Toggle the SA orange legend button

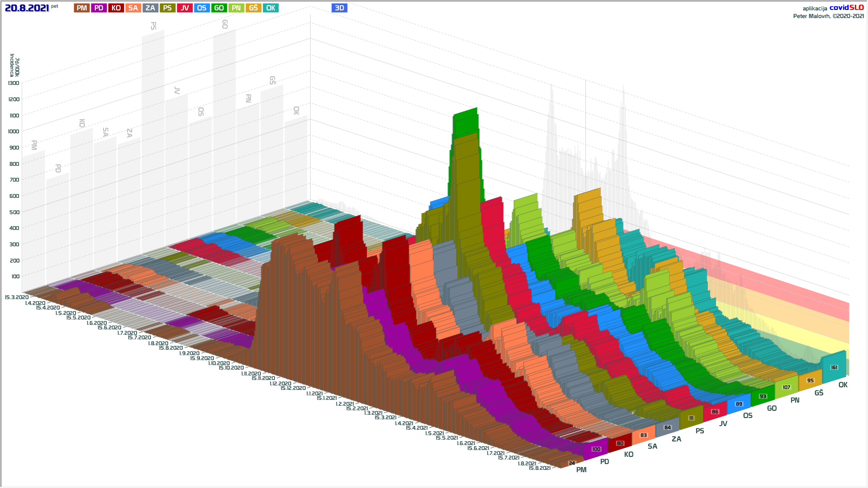click(133, 8)
